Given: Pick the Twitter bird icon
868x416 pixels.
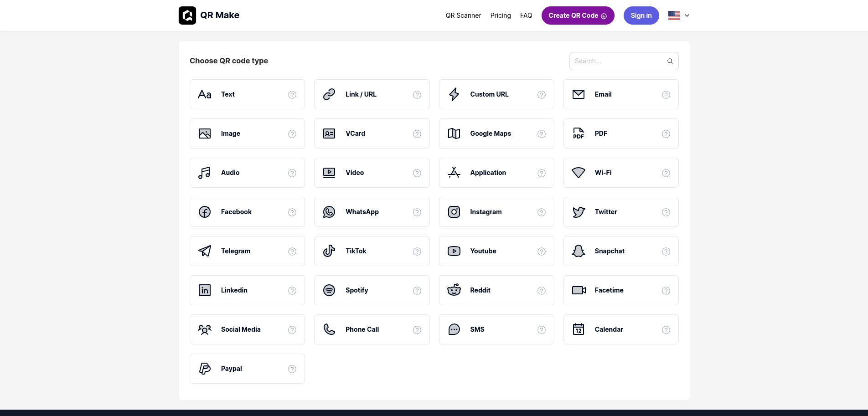Looking at the screenshot, I should pos(579,212).
